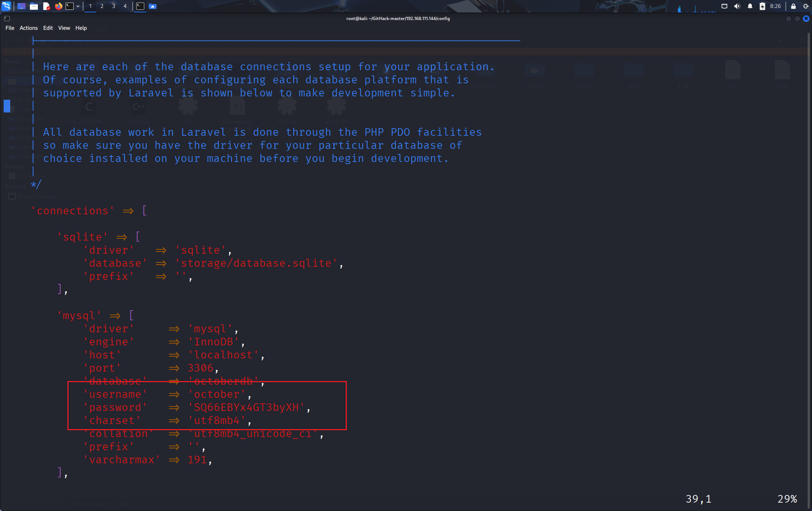Switch to workspace 3
812x511 pixels.
point(113,6)
